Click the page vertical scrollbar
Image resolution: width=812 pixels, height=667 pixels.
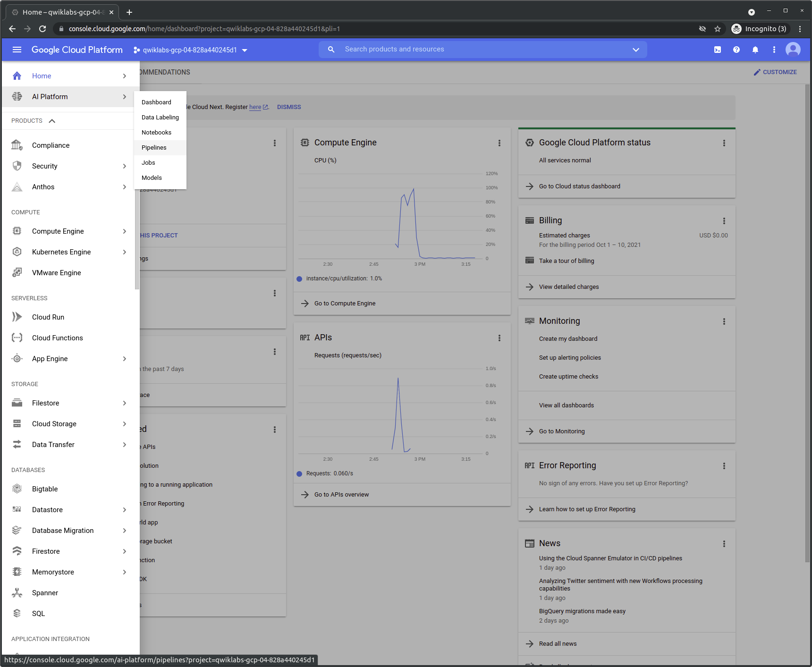807,323
